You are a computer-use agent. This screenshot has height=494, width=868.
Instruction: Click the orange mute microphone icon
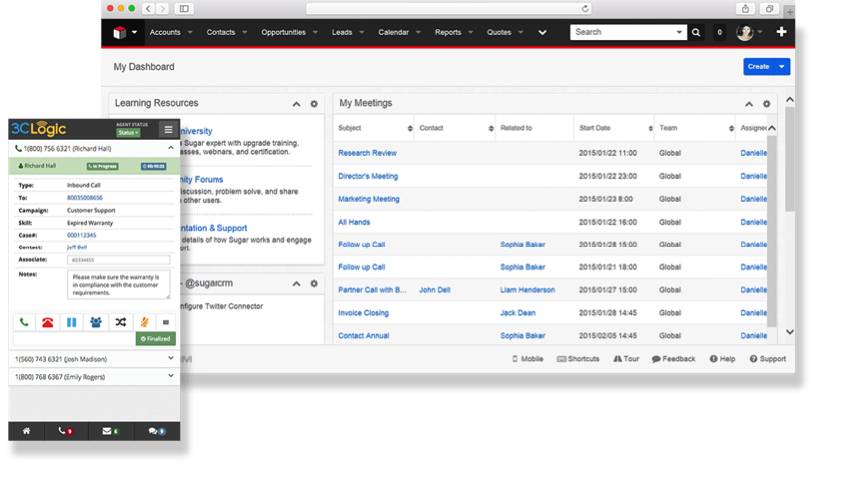click(144, 322)
